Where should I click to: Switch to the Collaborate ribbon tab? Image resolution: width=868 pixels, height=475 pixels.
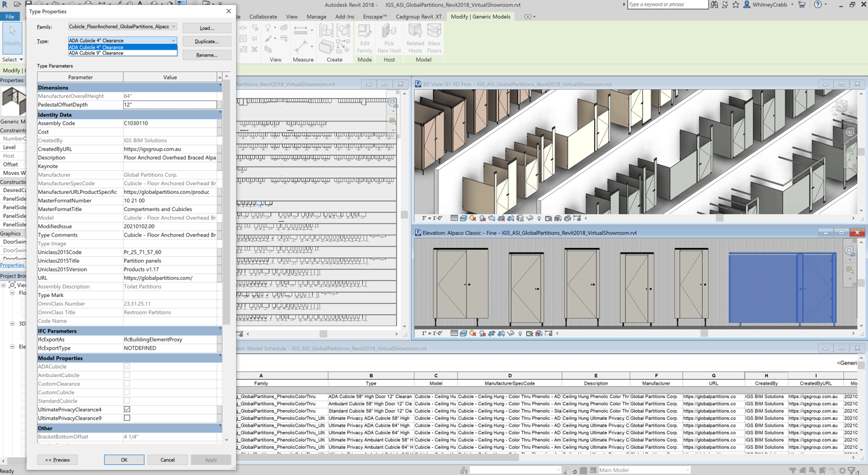[x=262, y=17]
